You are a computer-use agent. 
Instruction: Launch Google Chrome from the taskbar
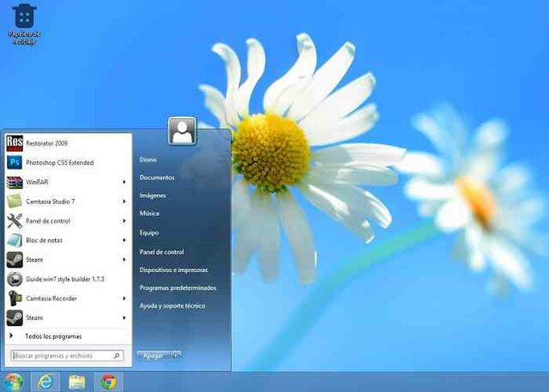[x=109, y=382]
